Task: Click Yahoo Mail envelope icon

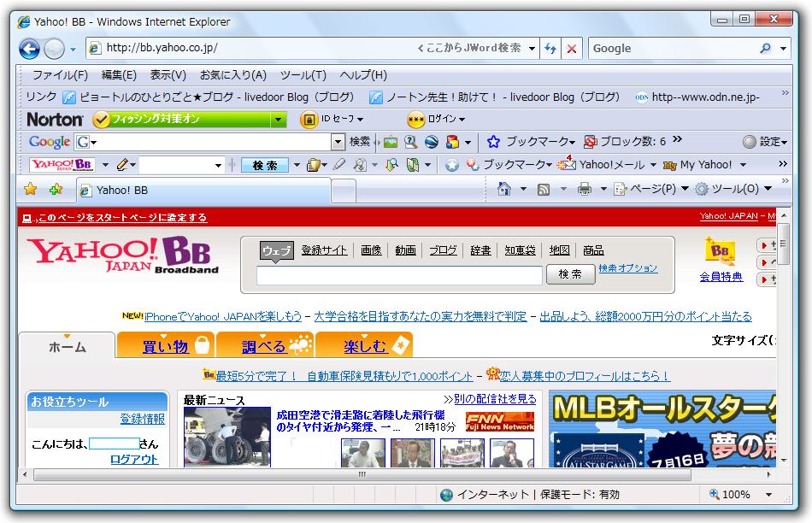Action: (x=567, y=163)
